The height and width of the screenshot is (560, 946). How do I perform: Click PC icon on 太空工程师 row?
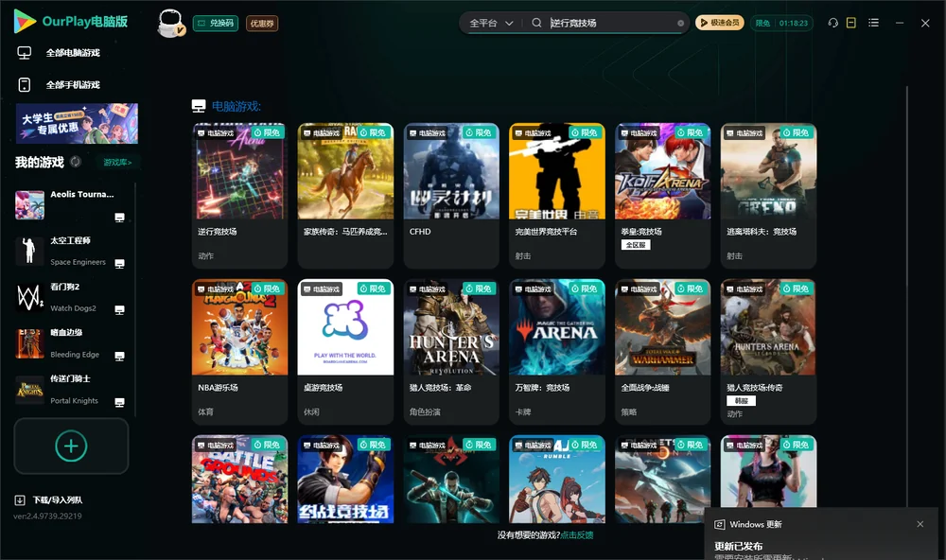(x=119, y=263)
